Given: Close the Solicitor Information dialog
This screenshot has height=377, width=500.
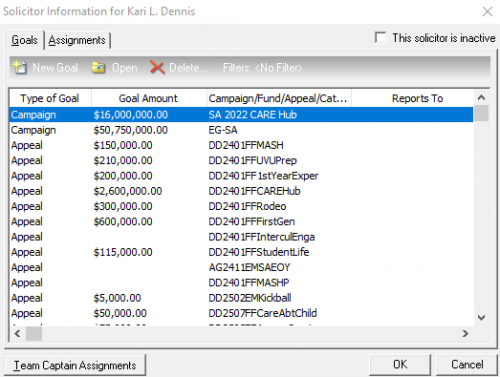Looking at the screenshot, I should (487, 12).
